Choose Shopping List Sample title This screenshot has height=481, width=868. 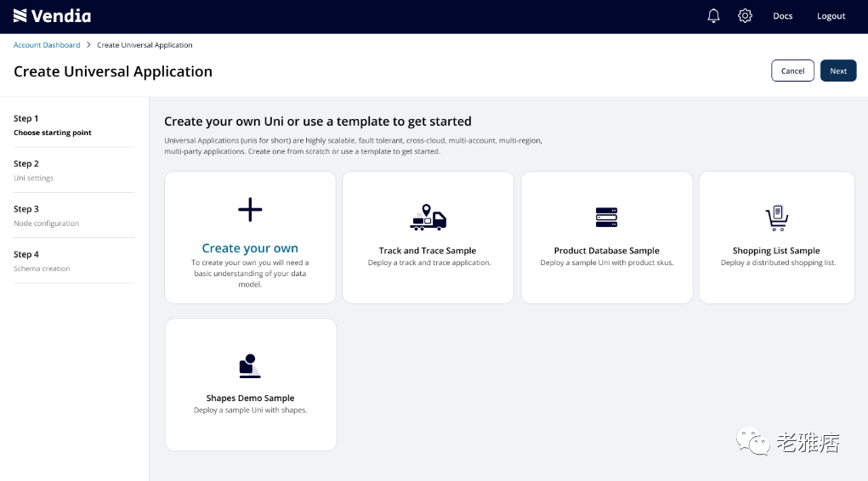pyautogui.click(x=776, y=250)
